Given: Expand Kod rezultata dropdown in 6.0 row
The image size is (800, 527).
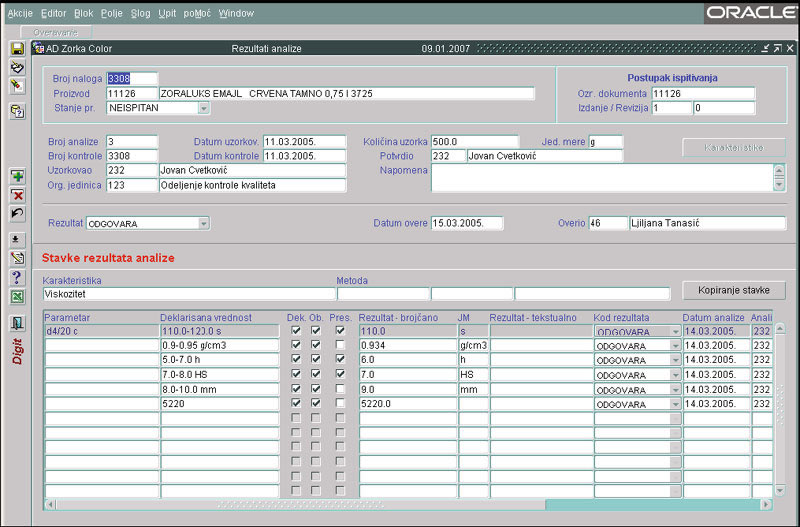Looking at the screenshot, I should 676,360.
